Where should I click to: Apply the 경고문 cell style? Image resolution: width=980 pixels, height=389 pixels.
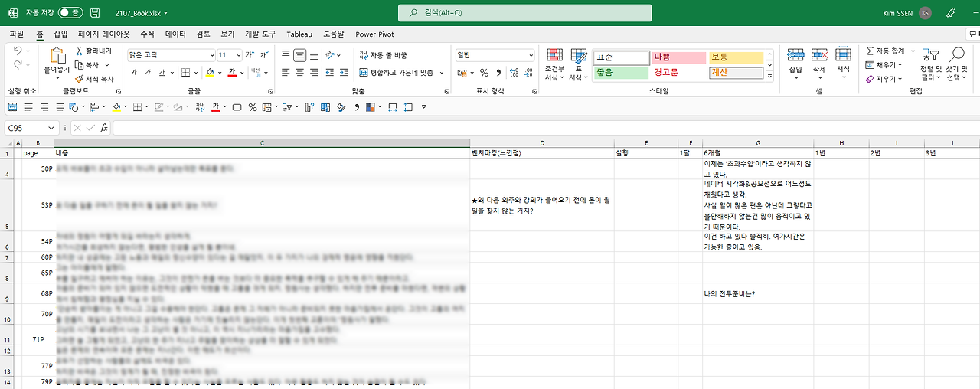[x=678, y=73]
